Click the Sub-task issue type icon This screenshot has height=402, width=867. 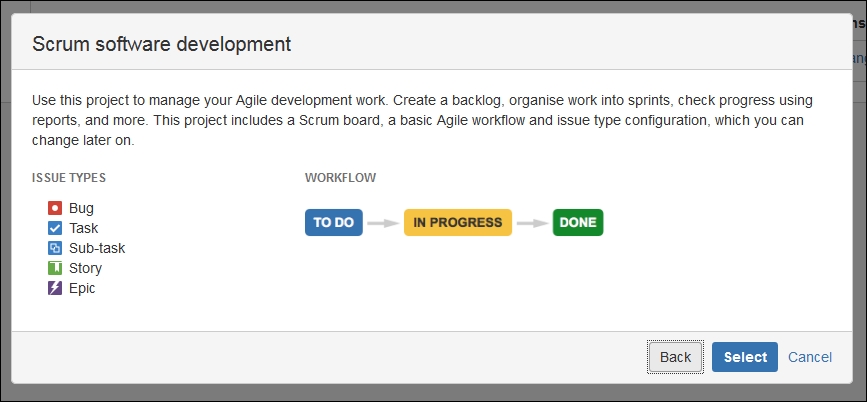(55, 248)
